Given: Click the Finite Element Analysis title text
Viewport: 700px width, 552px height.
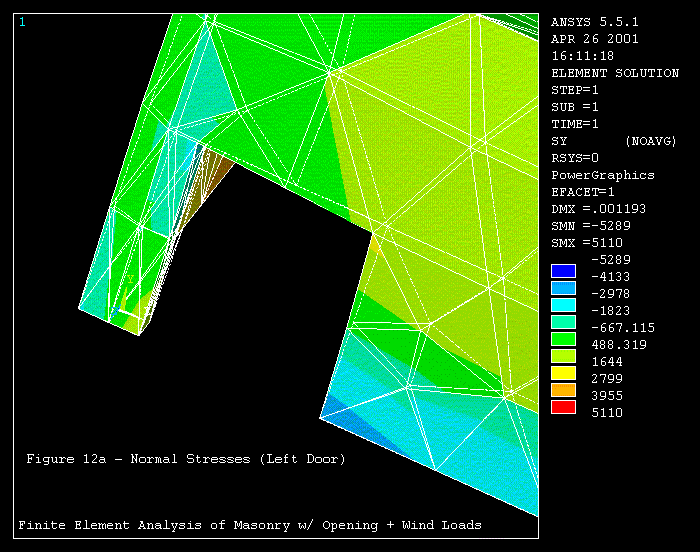Looking at the screenshot, I should tap(250, 525).
